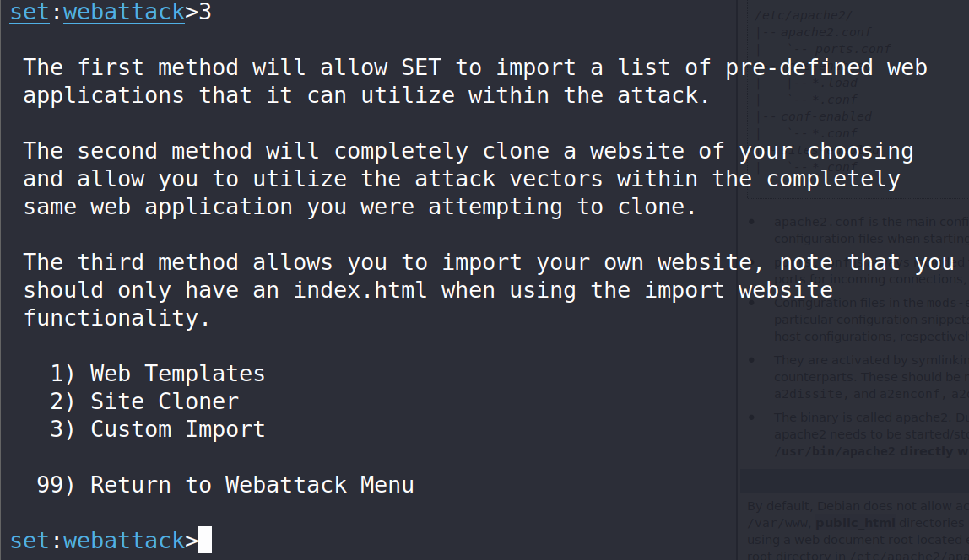This screenshot has width=969, height=560.
Task: Click the top 'webattack' prompt label
Action: pos(124,12)
